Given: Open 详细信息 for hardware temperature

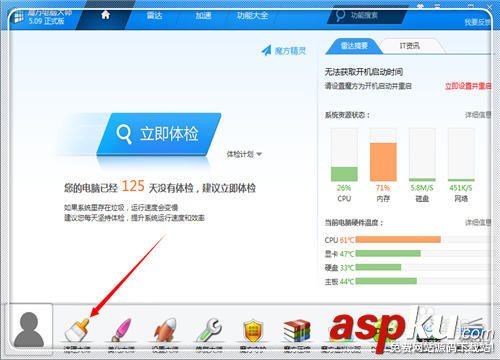Looking at the screenshot, I should (x=478, y=222).
